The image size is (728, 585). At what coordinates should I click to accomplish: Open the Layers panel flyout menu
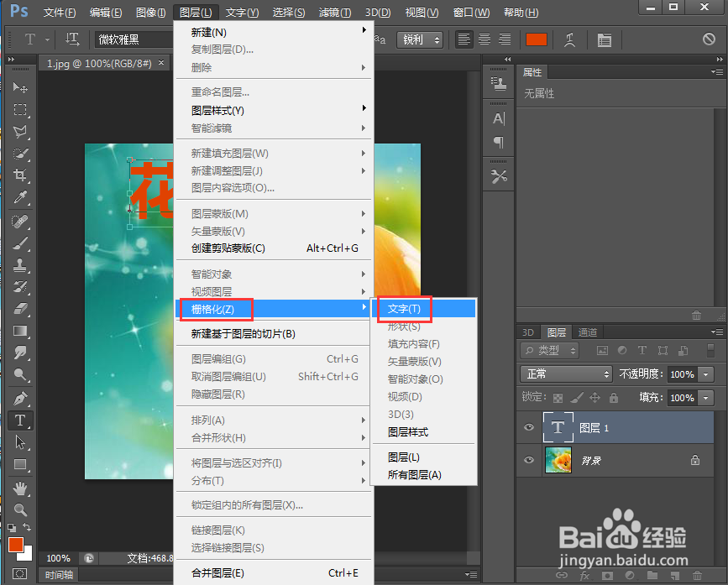717,332
